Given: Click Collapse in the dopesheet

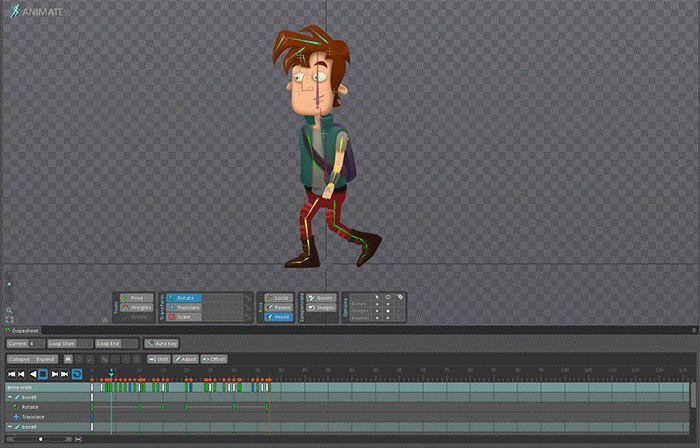Looking at the screenshot, I should (x=19, y=359).
